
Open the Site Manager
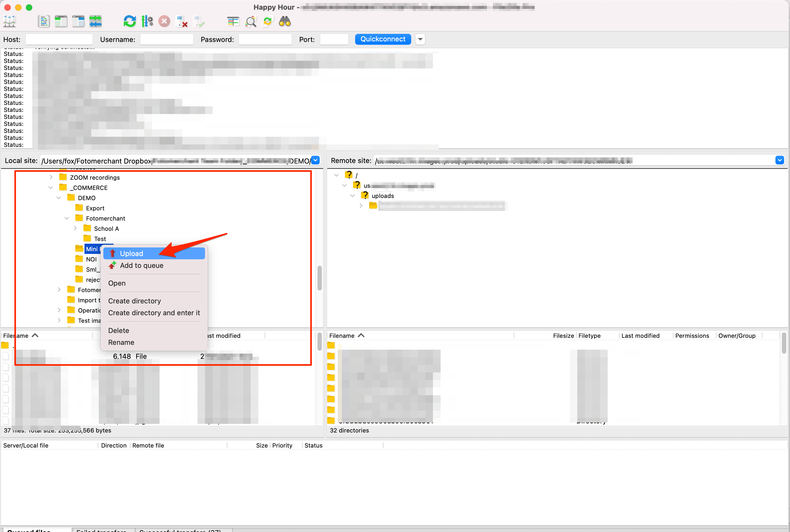click(9, 21)
